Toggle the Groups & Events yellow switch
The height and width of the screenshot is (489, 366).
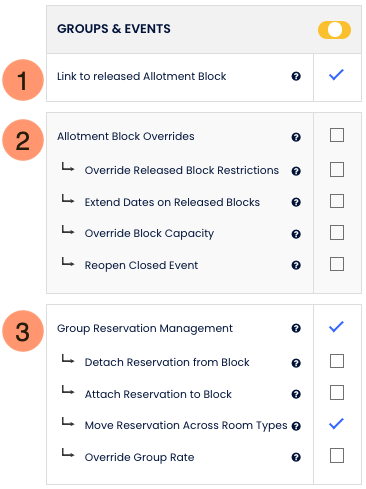(x=334, y=30)
